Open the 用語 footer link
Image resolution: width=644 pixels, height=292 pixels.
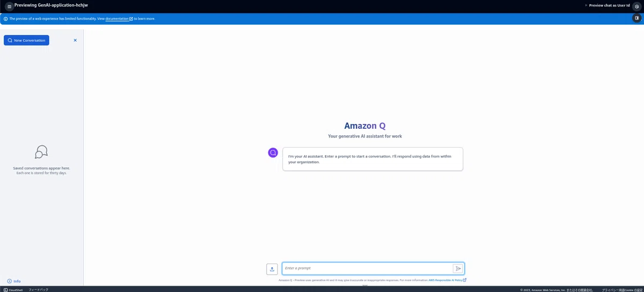[x=622, y=290]
